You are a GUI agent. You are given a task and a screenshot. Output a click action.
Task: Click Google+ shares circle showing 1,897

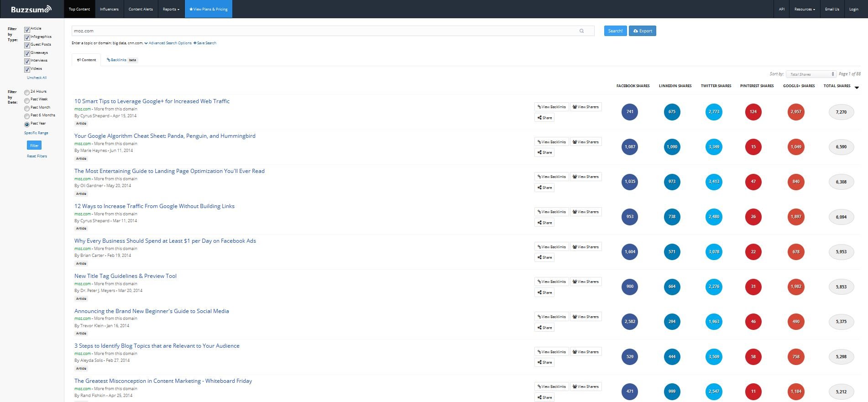796,217
